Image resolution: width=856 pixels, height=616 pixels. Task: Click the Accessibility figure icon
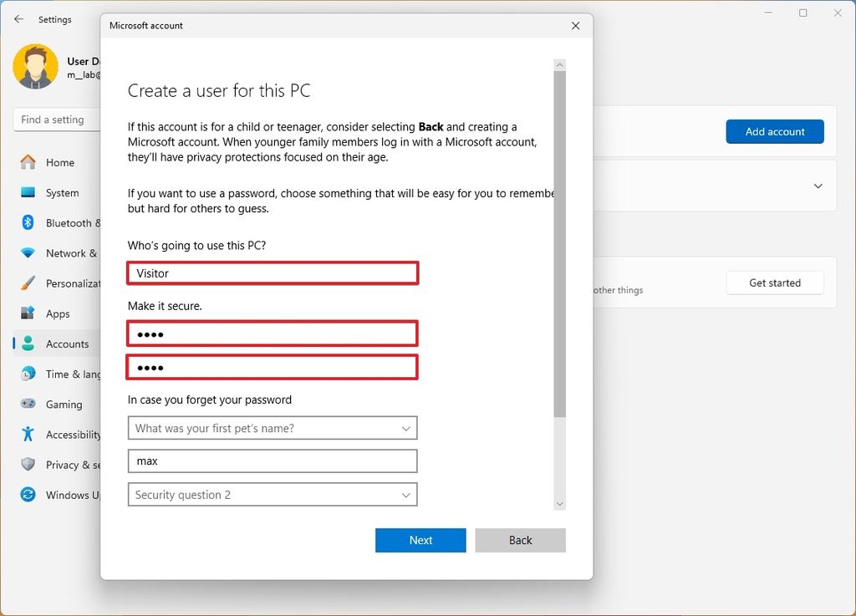click(28, 435)
